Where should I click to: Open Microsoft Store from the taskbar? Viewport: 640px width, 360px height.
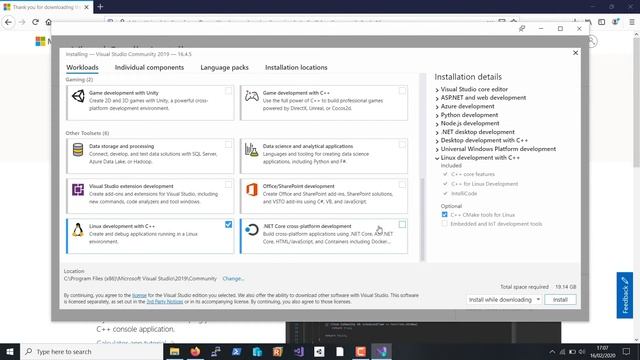click(258, 352)
